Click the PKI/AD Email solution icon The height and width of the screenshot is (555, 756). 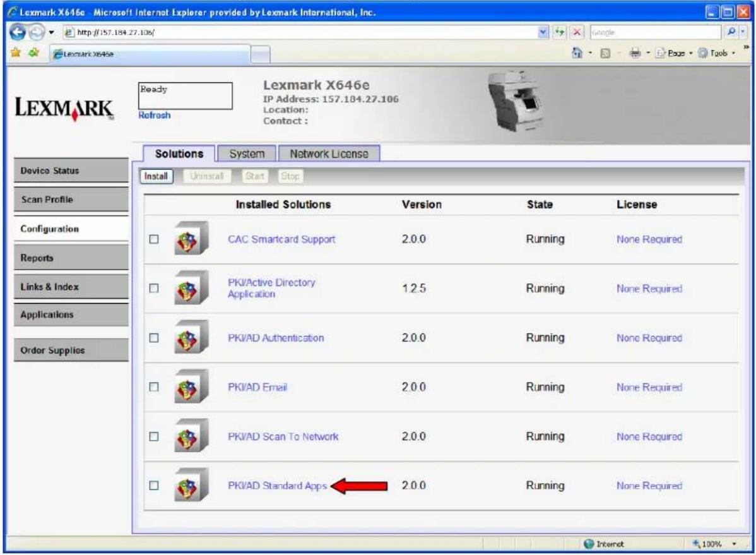[x=191, y=386]
